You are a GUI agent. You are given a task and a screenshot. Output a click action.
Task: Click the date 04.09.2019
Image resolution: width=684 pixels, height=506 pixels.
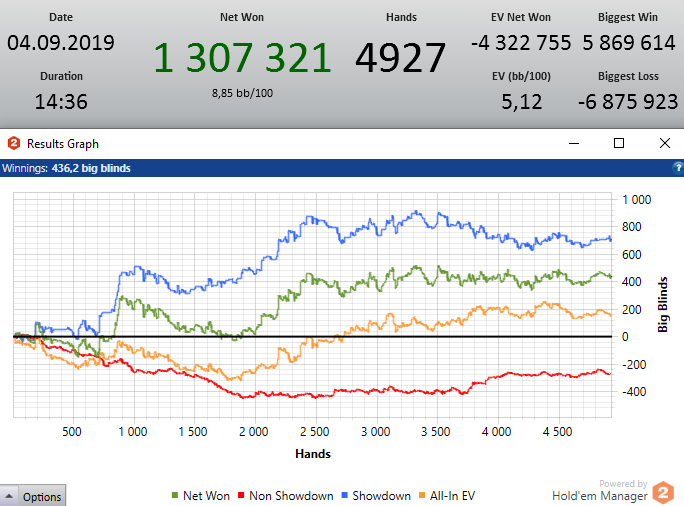click(x=61, y=43)
